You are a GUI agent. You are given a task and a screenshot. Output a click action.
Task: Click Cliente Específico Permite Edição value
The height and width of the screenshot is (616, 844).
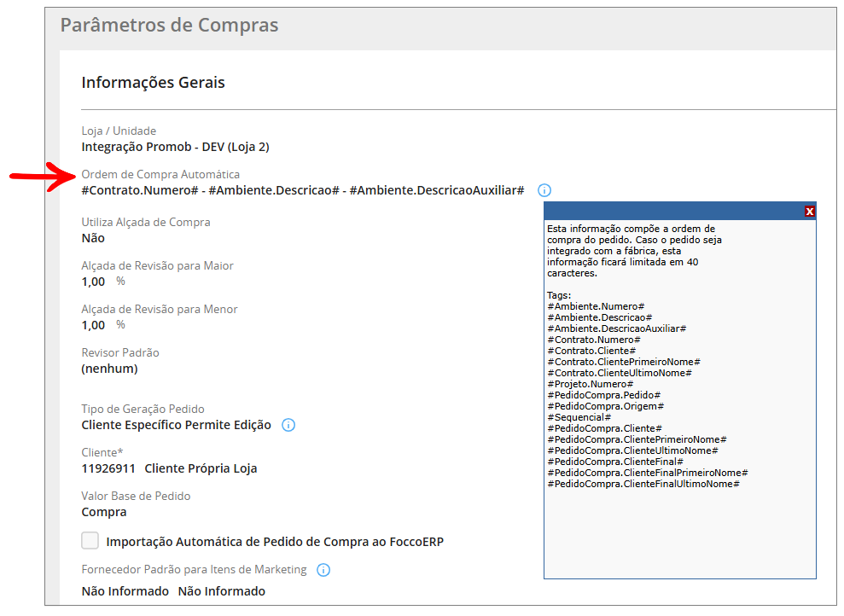click(176, 425)
